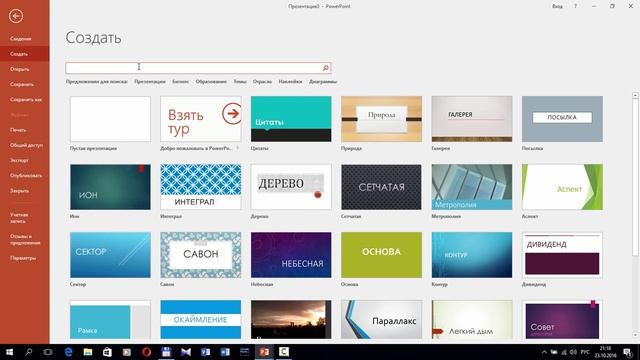This screenshot has width=640, height=360.
Task: Open Параметры from the sidebar
Action: click(23, 258)
